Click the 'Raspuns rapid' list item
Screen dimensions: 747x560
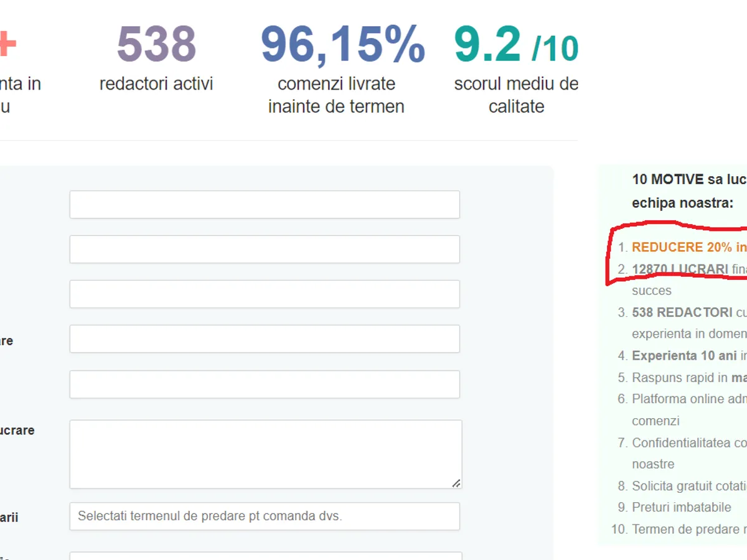(680, 378)
